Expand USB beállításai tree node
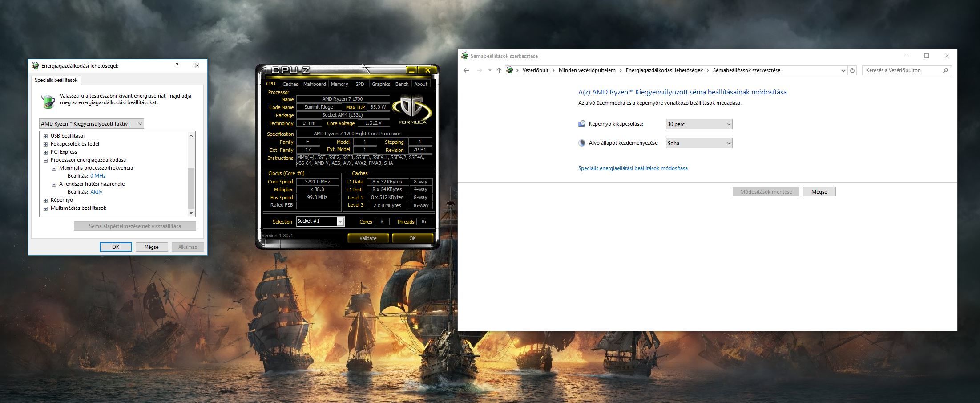 pos(45,136)
